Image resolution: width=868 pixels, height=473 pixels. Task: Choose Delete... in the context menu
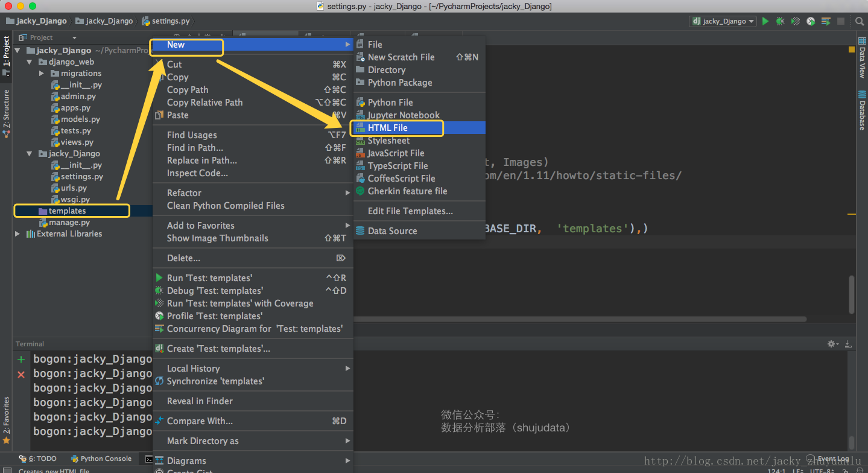253,258
